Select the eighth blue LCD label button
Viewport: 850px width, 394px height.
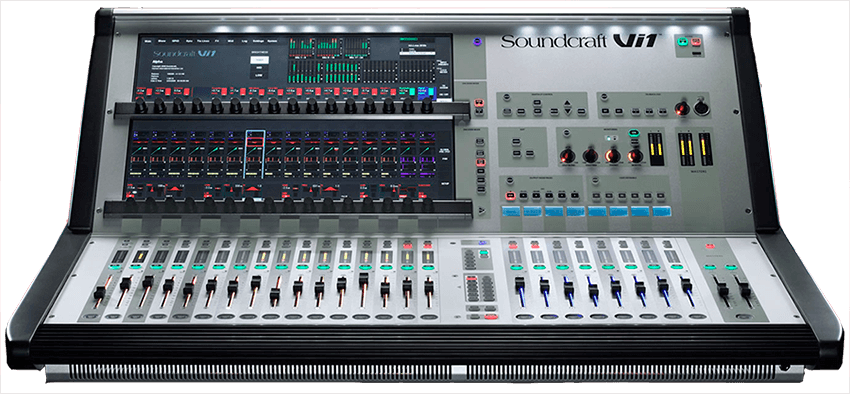tap(661, 211)
